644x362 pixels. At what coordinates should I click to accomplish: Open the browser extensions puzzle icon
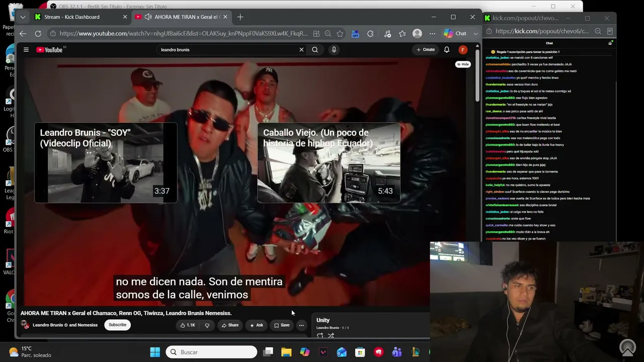coord(371,34)
